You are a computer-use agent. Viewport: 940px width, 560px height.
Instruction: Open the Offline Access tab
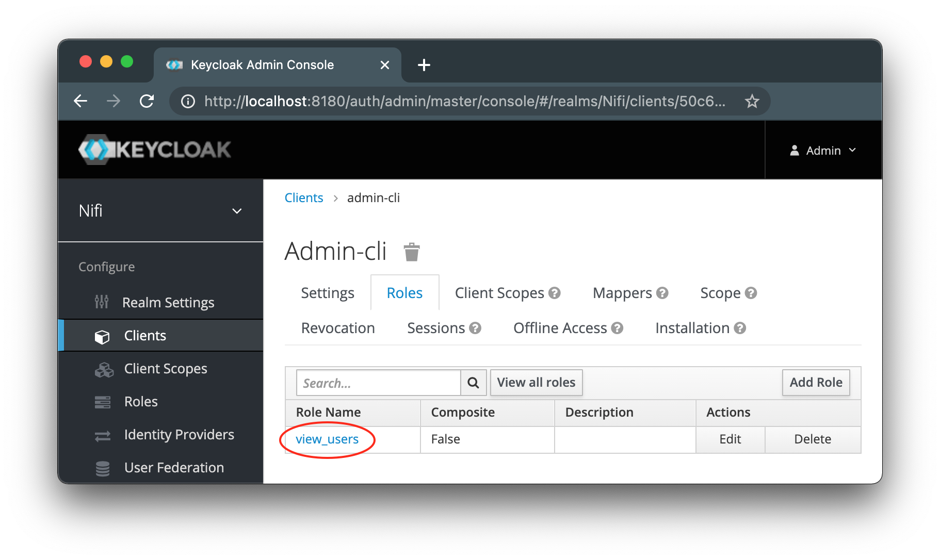[x=560, y=328]
